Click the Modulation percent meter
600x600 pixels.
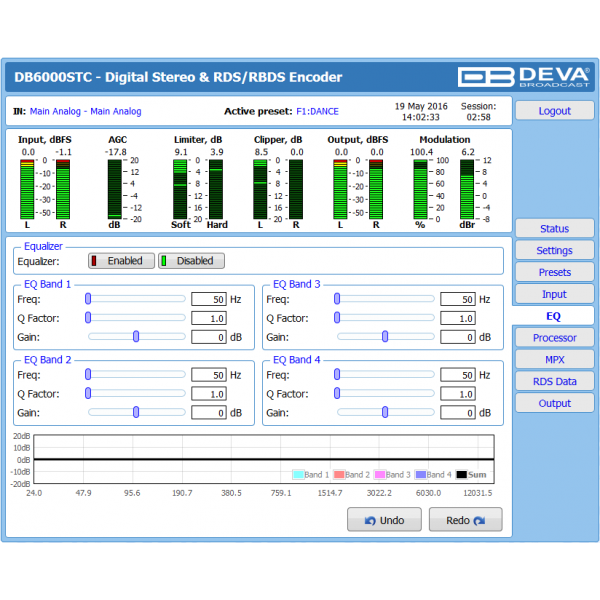[420, 189]
